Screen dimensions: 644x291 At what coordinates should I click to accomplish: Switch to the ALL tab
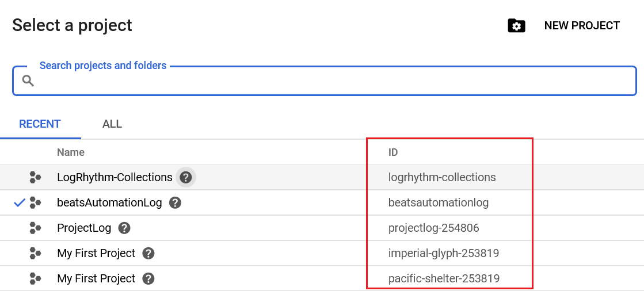pos(112,124)
